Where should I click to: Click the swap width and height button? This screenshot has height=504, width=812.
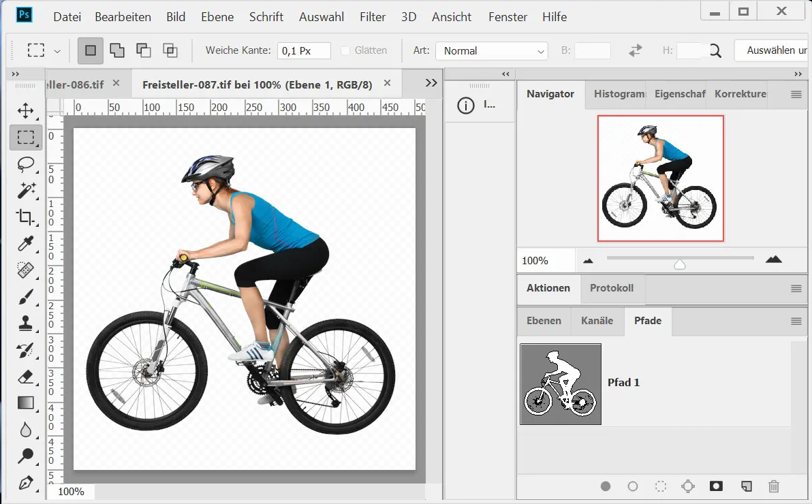636,50
